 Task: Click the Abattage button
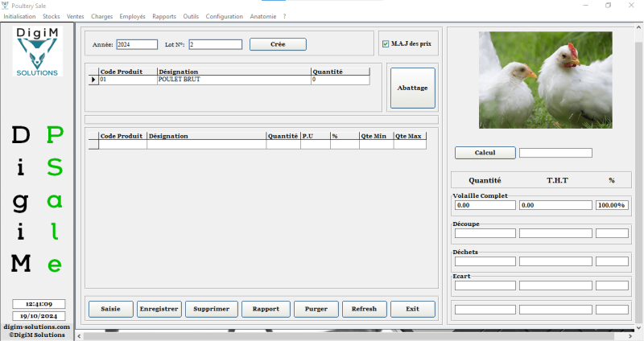(x=412, y=88)
